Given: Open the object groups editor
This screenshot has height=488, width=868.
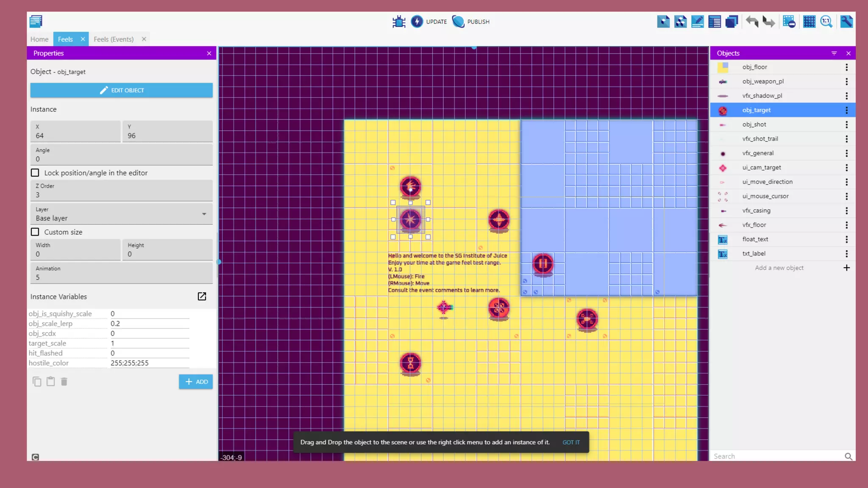Looking at the screenshot, I should click(680, 22).
